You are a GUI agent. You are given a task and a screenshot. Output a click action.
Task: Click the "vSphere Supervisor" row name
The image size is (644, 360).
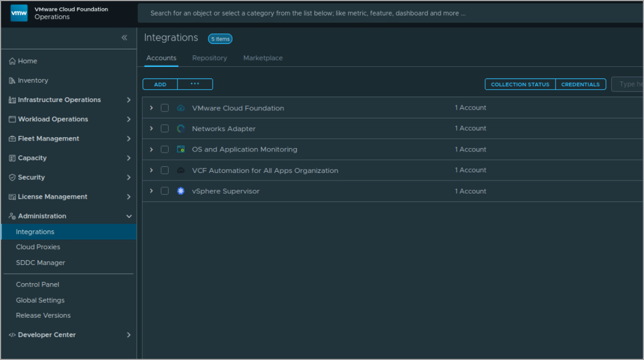[x=225, y=191]
